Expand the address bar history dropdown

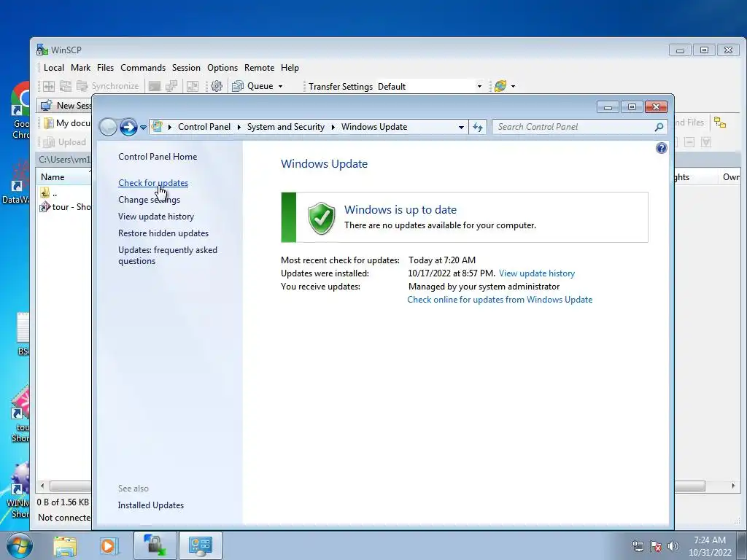pos(461,127)
